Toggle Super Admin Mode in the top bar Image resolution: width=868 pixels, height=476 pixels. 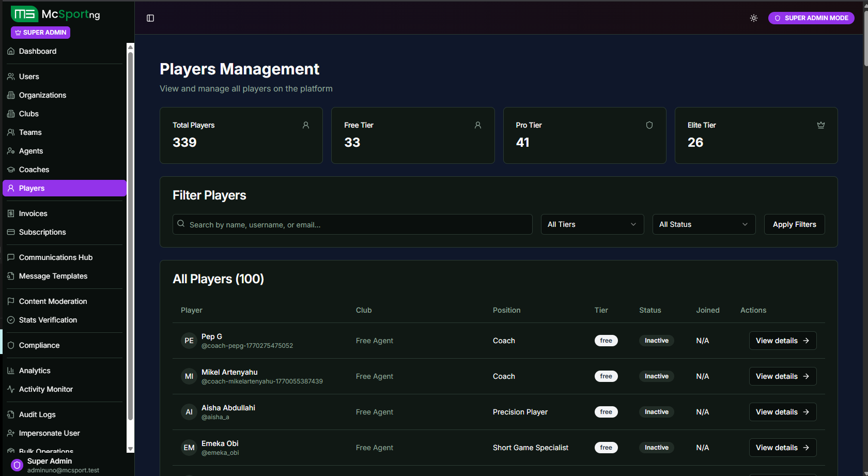811,18
